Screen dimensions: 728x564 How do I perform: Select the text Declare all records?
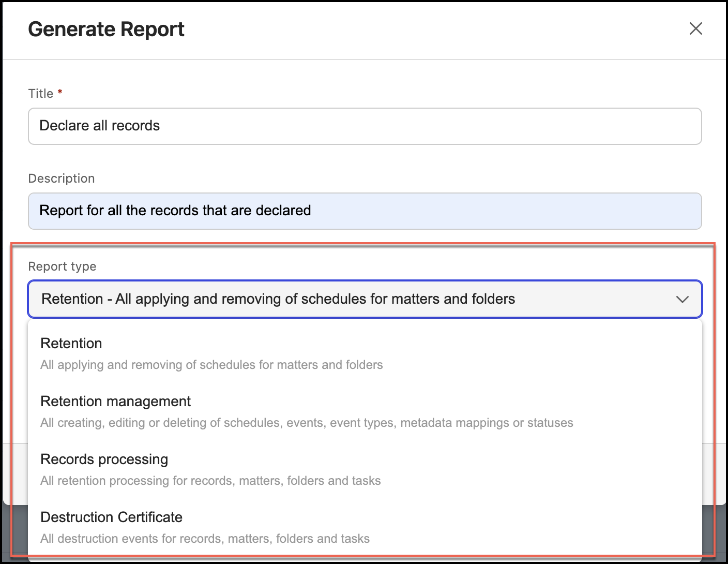click(x=99, y=126)
